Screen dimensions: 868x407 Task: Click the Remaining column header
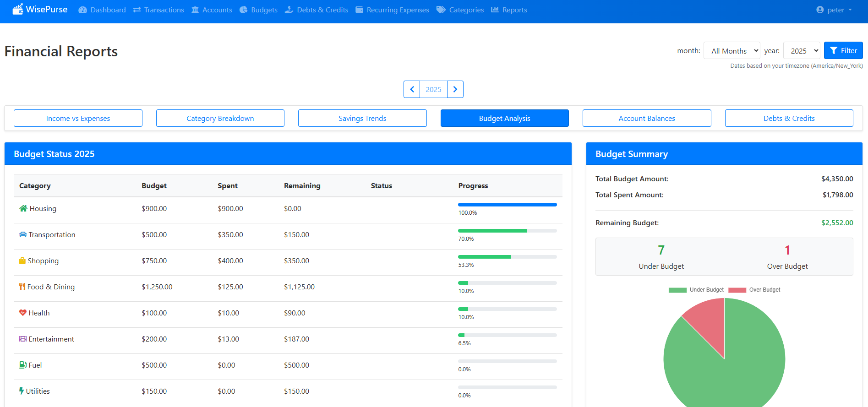click(302, 185)
